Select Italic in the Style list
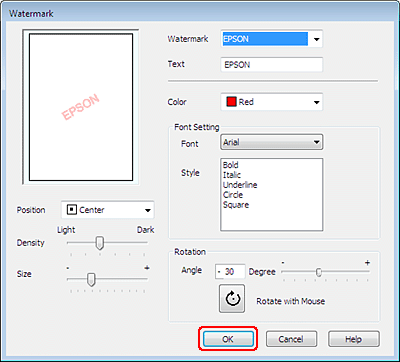Image resolution: width=400 pixels, height=362 pixels. pos(232,175)
